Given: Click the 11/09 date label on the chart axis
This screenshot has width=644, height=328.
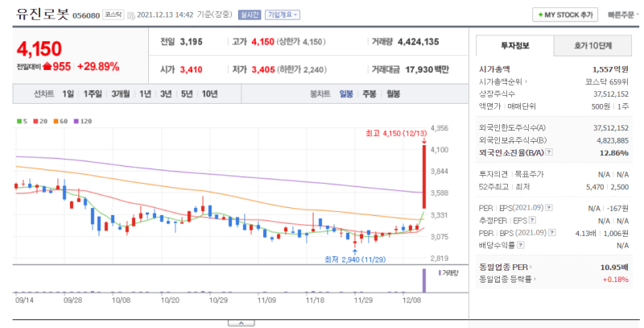Looking at the screenshot, I should pyautogui.click(x=266, y=301).
